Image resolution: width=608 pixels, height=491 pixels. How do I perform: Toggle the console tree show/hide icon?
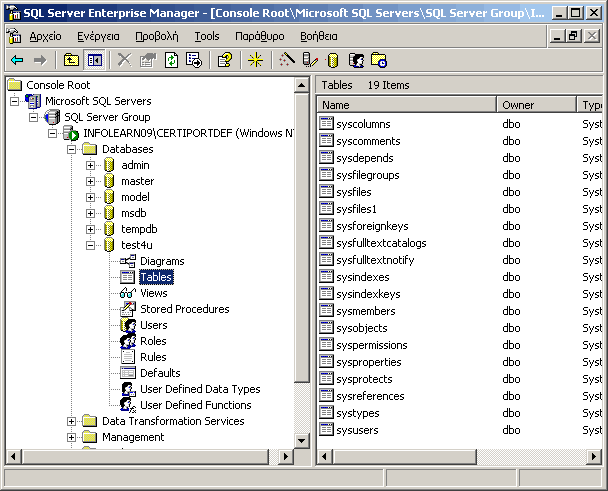(95, 60)
